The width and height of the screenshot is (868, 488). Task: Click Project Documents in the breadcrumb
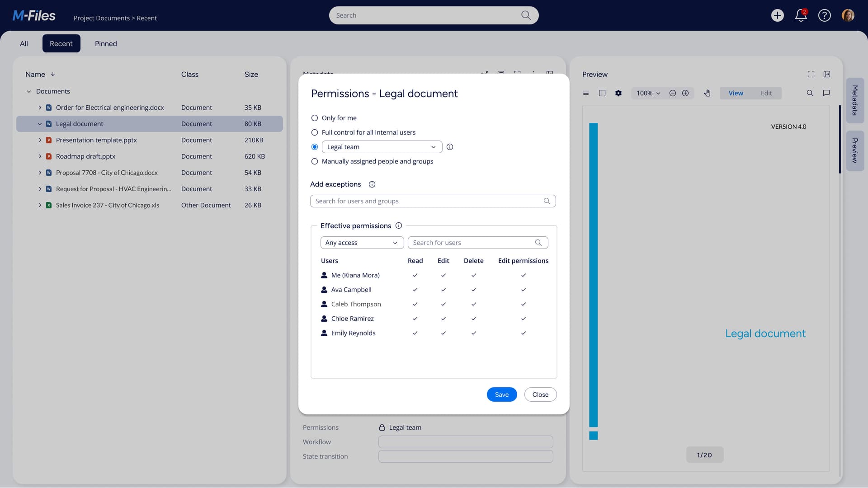tap(102, 18)
